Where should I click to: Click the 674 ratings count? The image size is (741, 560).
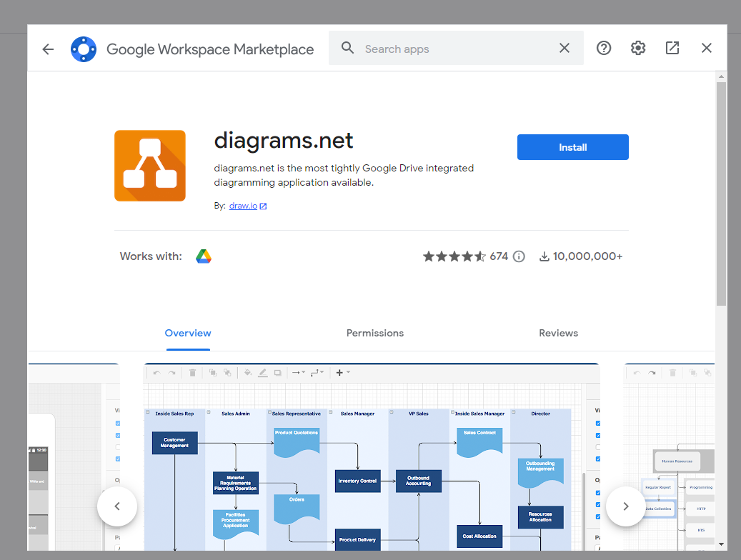(x=499, y=256)
